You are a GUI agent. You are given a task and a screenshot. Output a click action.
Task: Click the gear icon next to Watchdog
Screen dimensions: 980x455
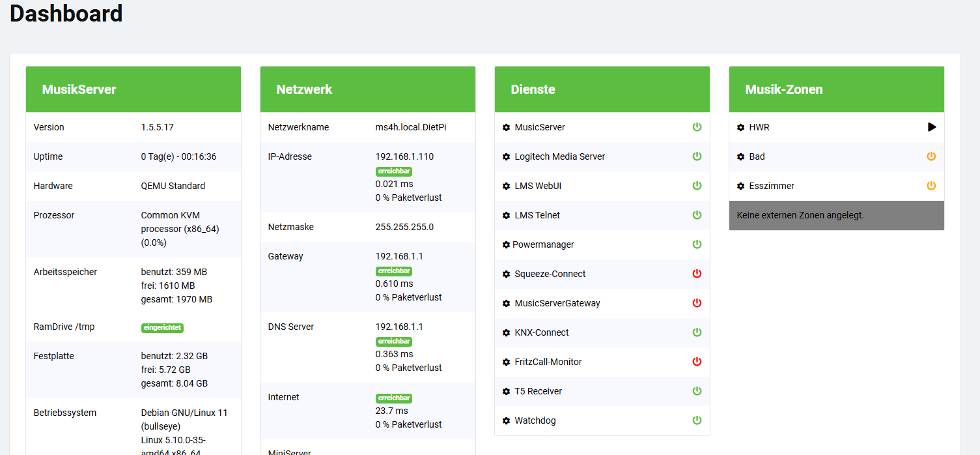506,421
